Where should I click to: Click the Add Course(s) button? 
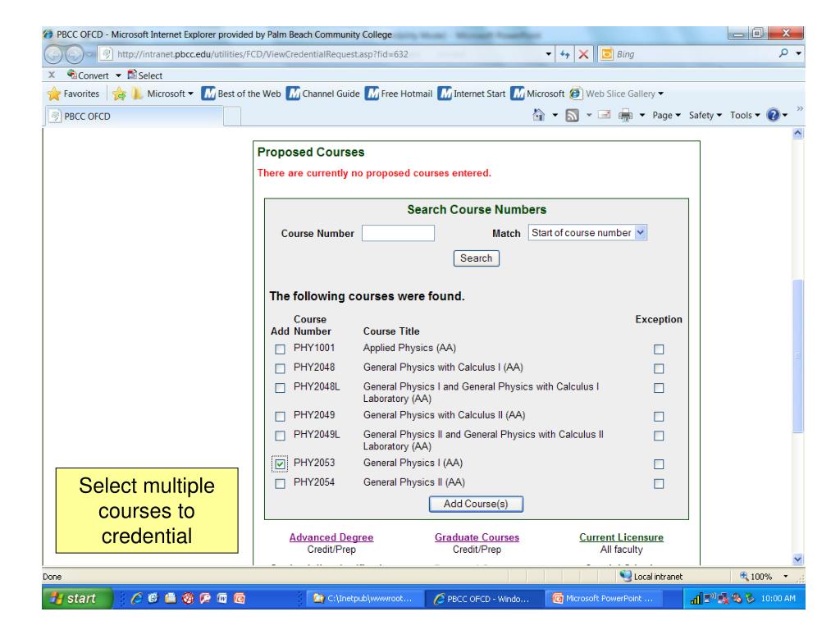point(476,504)
